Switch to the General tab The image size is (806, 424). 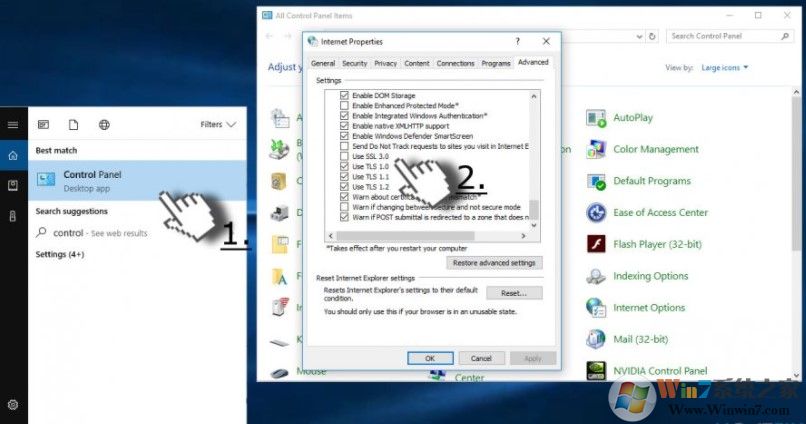[x=323, y=63]
